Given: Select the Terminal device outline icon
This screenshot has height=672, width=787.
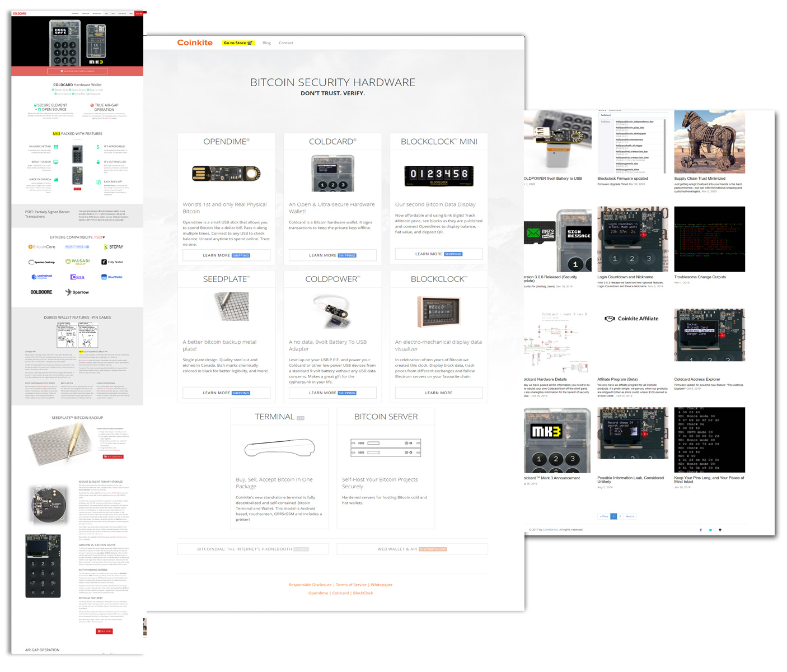Looking at the screenshot, I should pyautogui.click(x=279, y=447).
